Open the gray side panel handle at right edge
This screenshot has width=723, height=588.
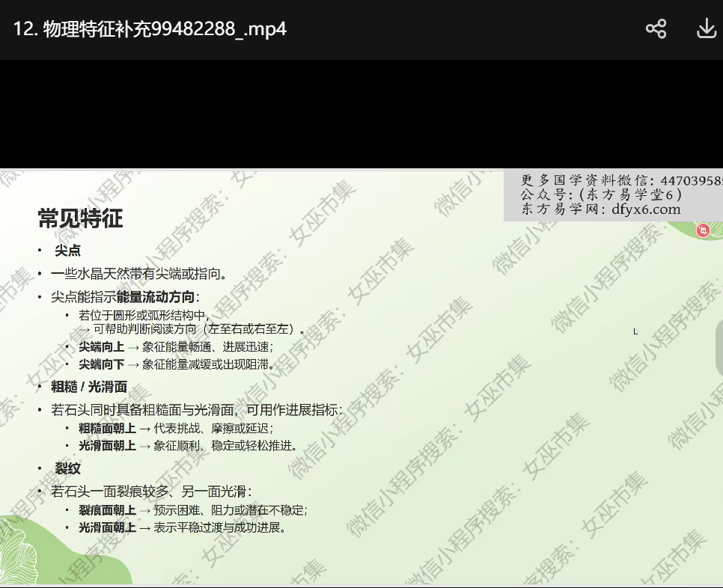tap(719, 347)
